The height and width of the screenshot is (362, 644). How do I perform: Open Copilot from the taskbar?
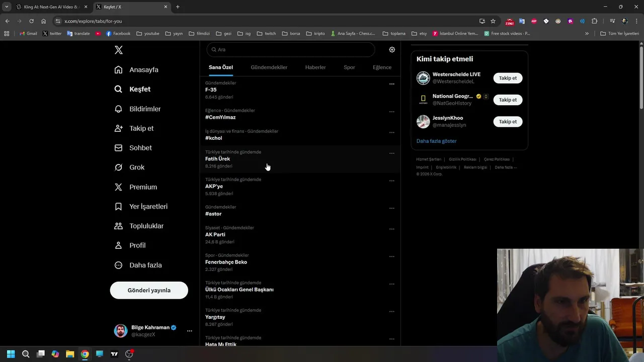[55, 354]
